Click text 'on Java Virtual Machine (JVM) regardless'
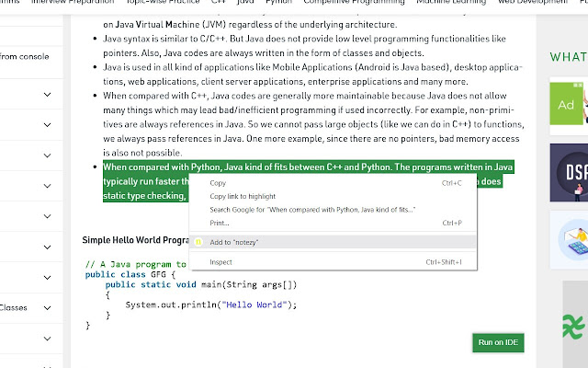 point(179,25)
